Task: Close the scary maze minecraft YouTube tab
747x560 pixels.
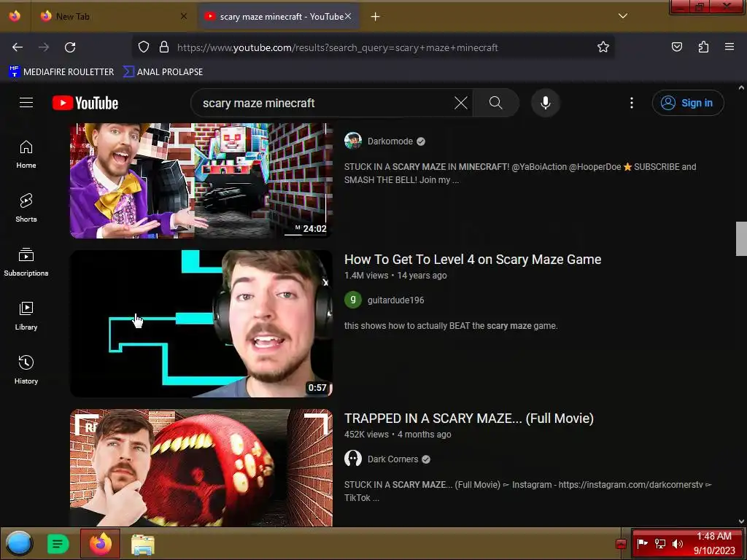Action: pos(348,17)
